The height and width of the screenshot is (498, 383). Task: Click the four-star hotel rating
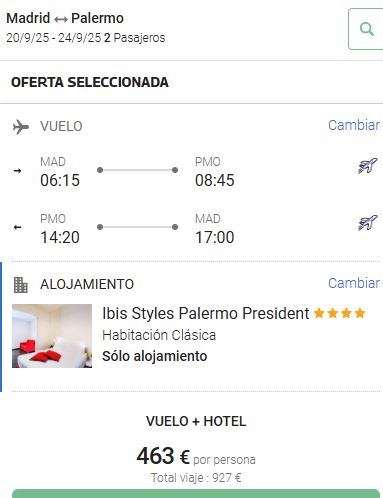(x=340, y=313)
